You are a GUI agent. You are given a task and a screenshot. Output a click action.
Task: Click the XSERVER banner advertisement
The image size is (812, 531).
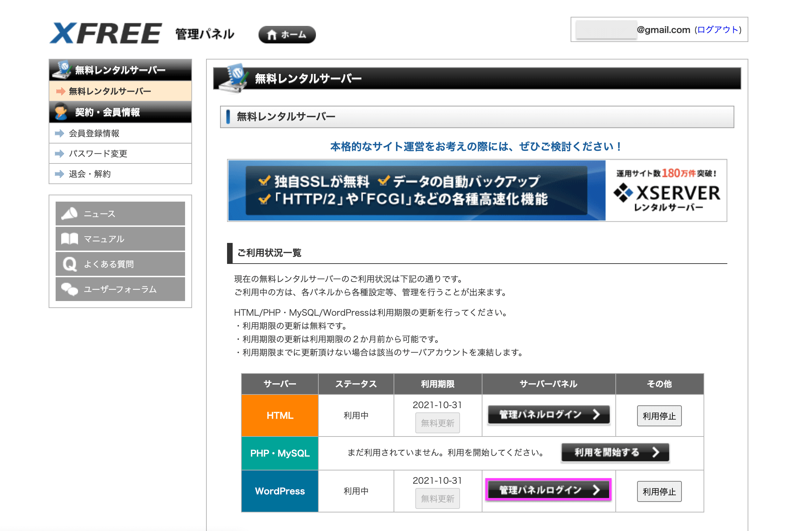point(477,190)
